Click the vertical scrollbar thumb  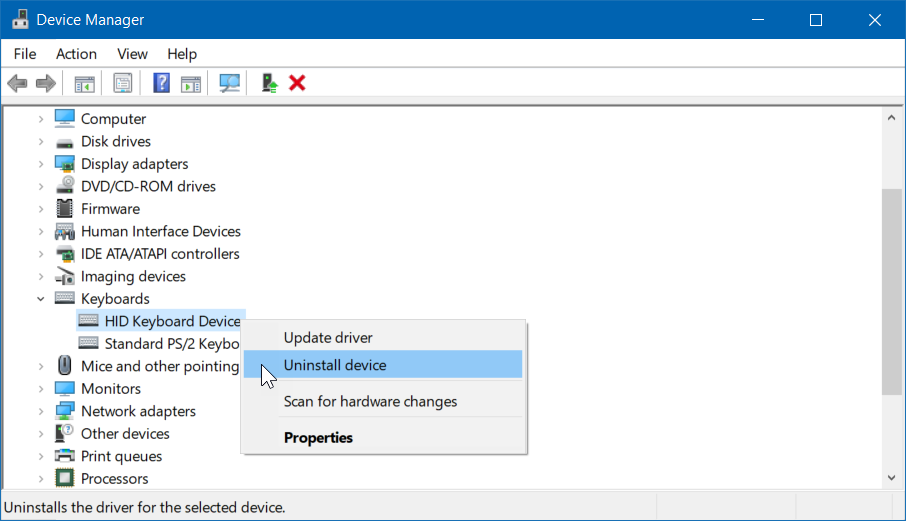click(x=891, y=290)
